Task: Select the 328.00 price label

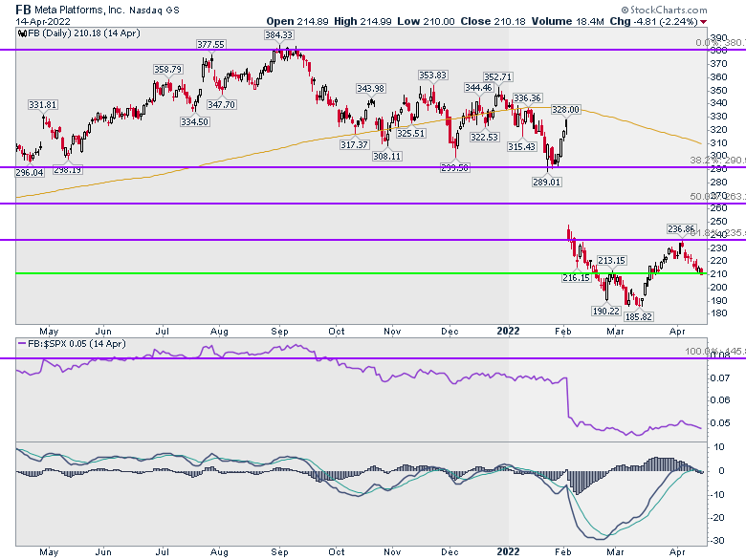Action: pyautogui.click(x=565, y=109)
